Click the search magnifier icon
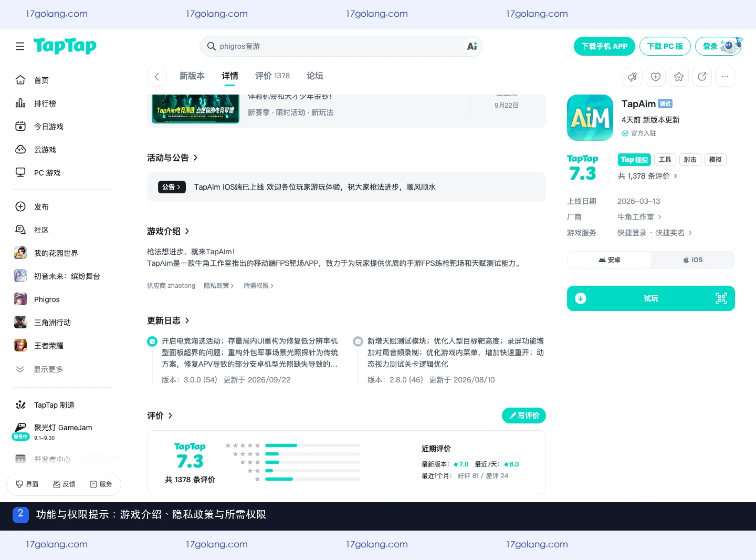Screen dimensions: 756x560 click(x=212, y=46)
